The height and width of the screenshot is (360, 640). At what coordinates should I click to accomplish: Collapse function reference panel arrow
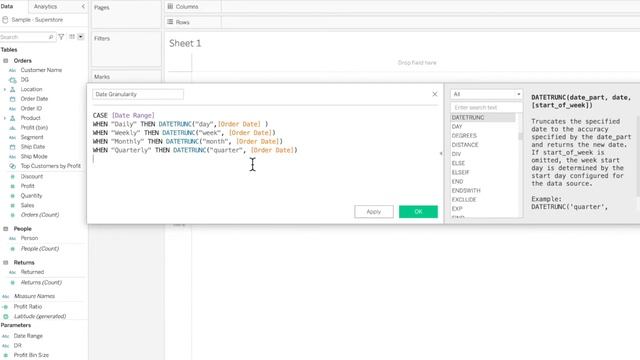click(x=441, y=153)
